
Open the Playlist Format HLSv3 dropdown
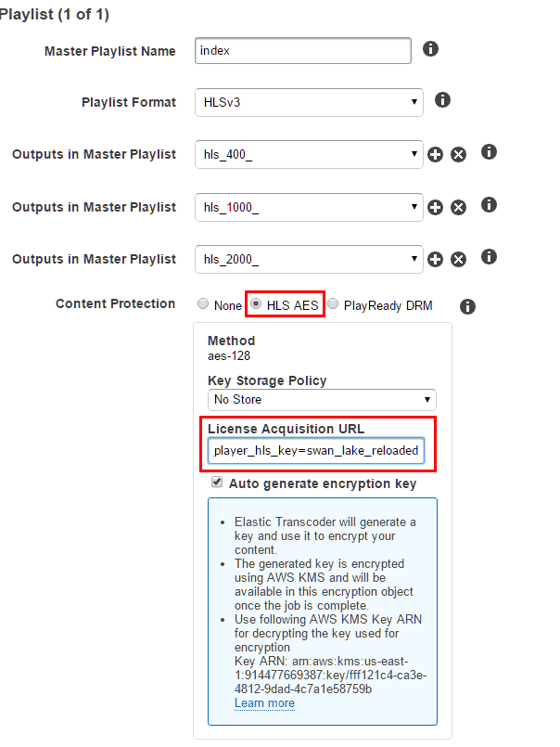pyautogui.click(x=309, y=102)
